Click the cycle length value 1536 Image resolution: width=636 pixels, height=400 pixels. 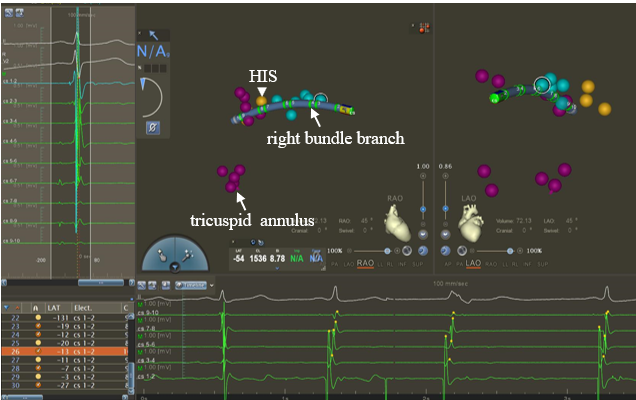pos(258,258)
